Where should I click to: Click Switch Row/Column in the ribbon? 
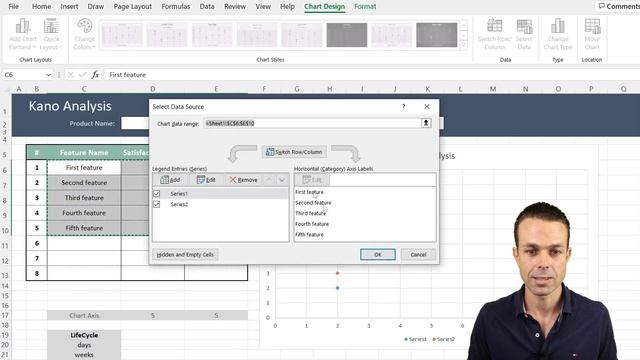coord(495,34)
